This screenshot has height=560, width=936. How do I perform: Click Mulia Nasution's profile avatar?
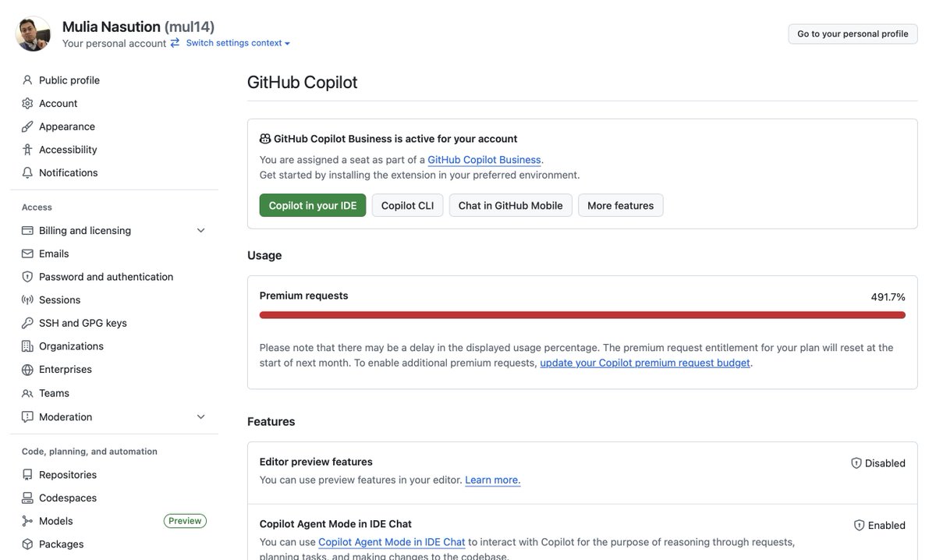[x=33, y=34]
